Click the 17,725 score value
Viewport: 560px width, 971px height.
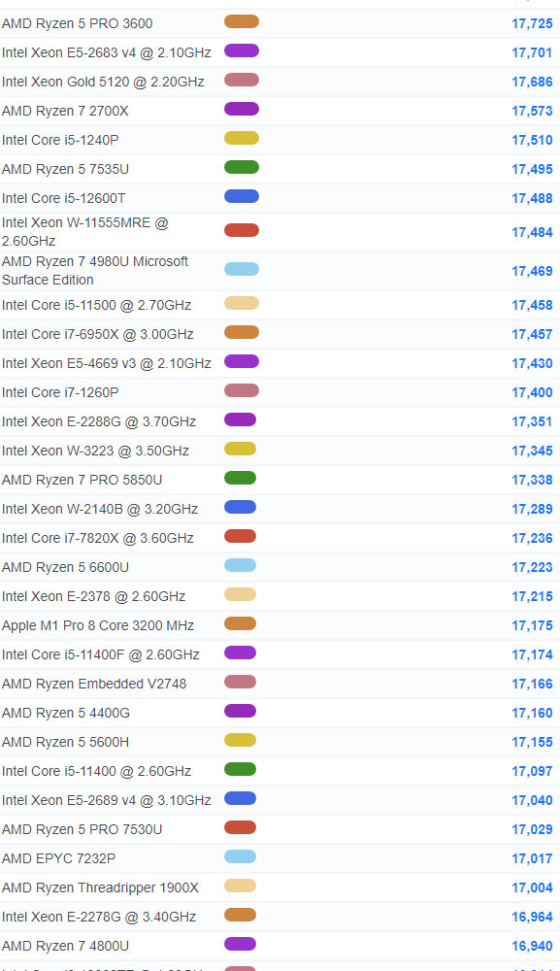tap(532, 23)
